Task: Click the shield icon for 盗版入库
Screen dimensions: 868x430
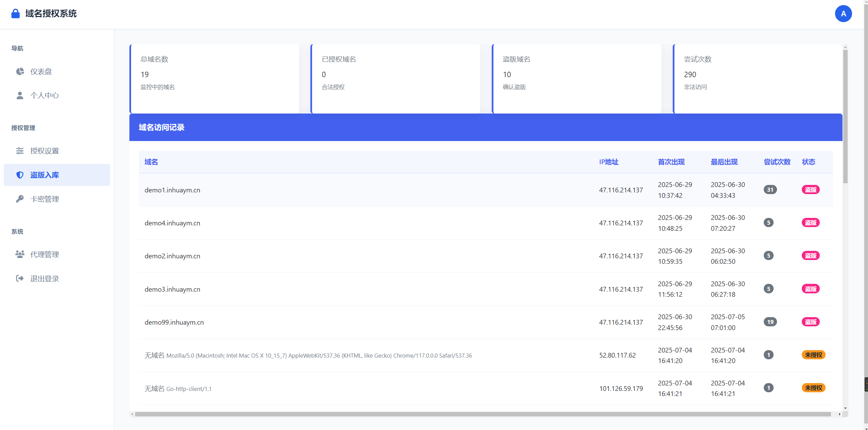Action: 20,175
